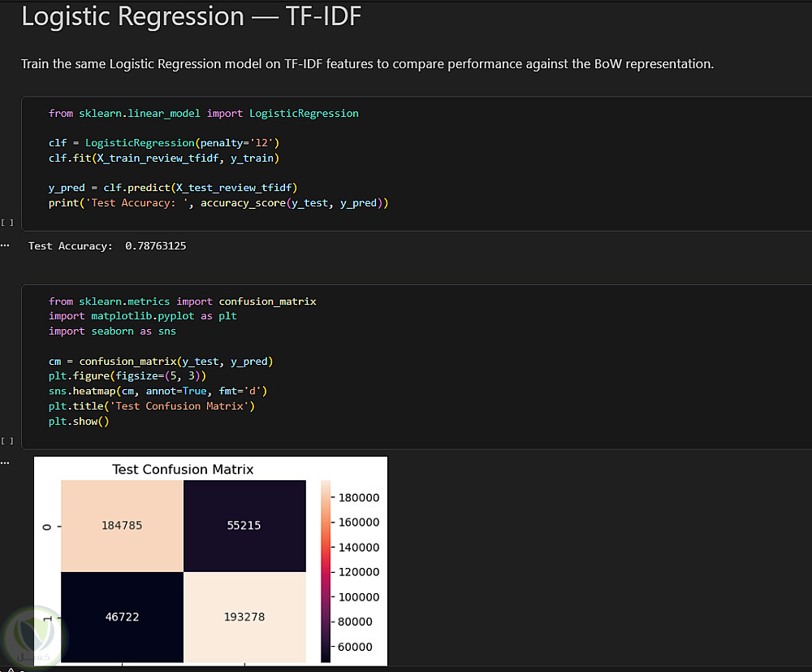Click the 193278 heatmap cell
Screen dimensions: 812x672
point(244,617)
